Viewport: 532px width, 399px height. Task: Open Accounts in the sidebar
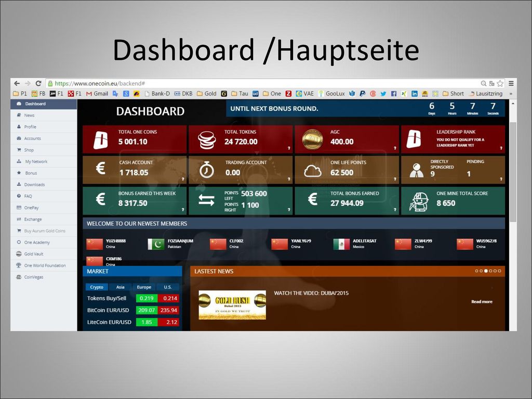tap(44, 138)
